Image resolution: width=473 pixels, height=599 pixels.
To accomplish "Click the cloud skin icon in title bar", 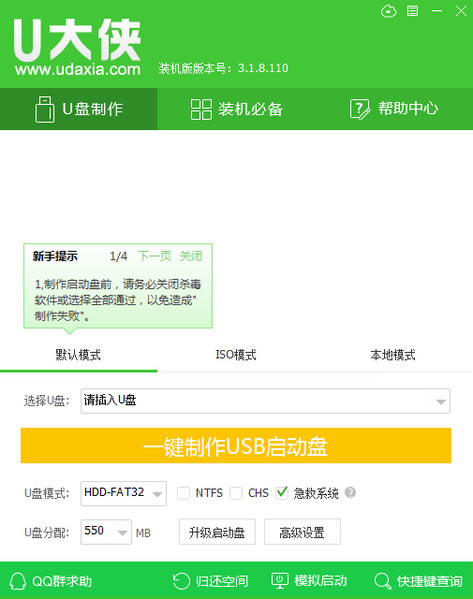I will pyautogui.click(x=389, y=11).
